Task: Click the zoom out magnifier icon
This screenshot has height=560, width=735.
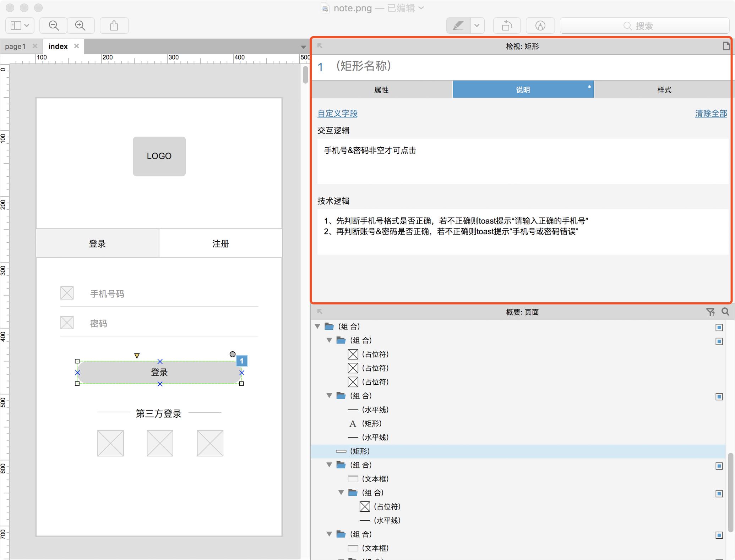Action: 54,26
